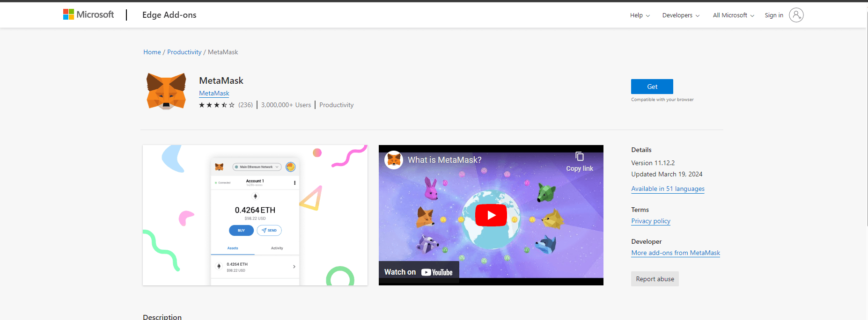
Task: Click the Report abuse button
Action: click(655, 279)
